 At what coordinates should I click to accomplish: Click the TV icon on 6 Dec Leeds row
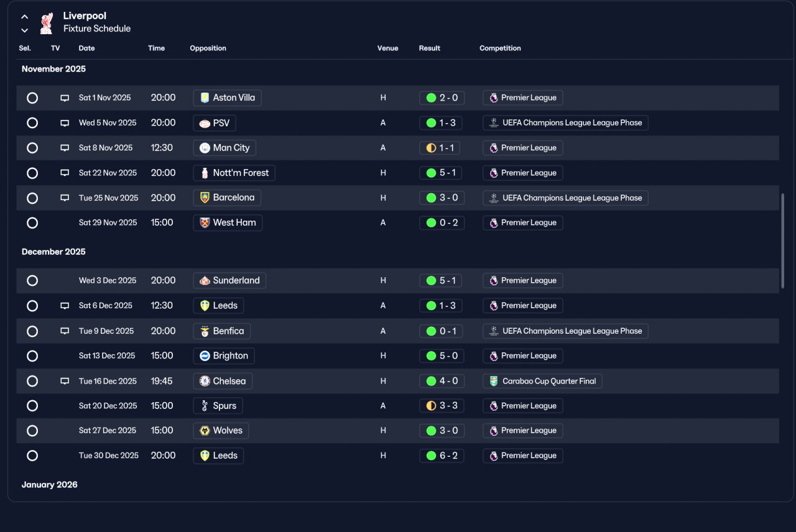(x=65, y=306)
